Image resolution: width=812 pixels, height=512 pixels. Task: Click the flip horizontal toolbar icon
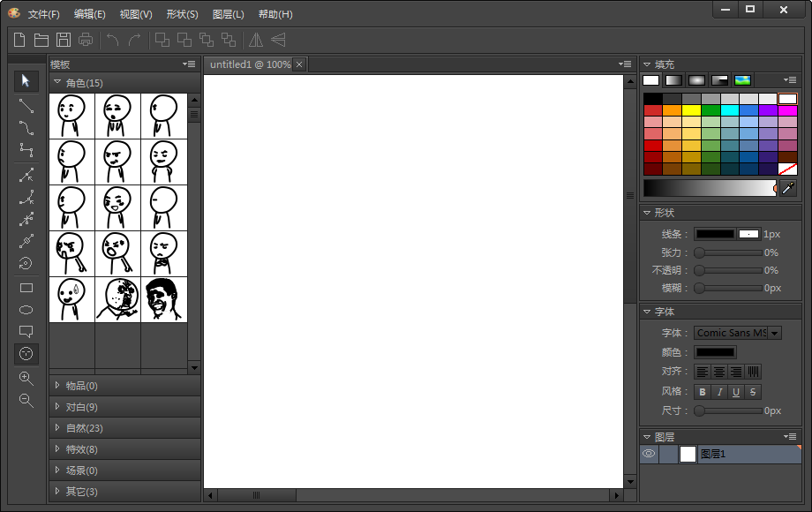256,40
